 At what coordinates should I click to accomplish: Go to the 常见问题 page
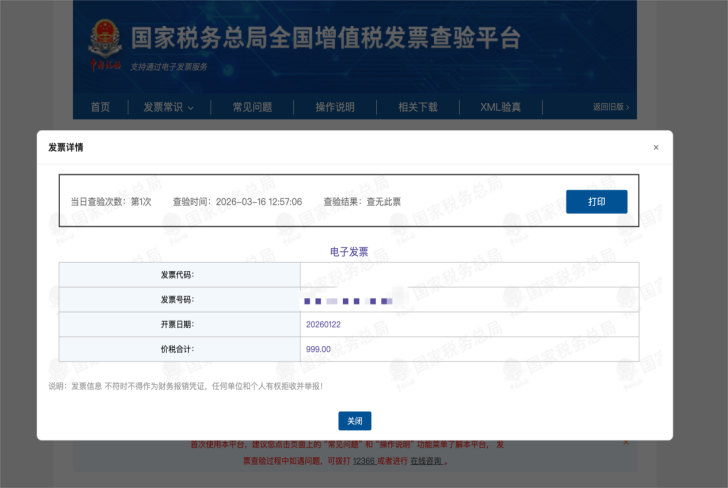(252, 107)
